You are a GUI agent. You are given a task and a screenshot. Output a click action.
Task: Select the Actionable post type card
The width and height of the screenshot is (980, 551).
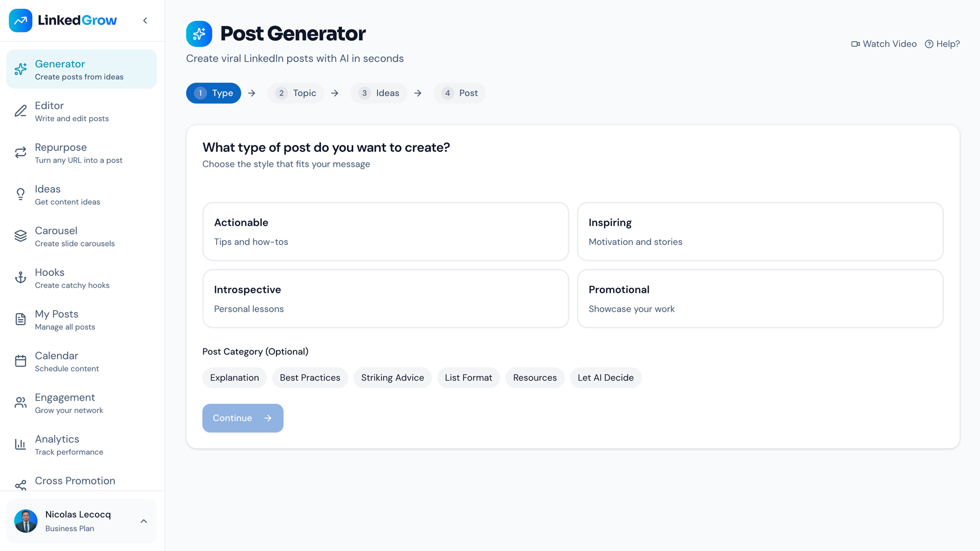pos(385,232)
